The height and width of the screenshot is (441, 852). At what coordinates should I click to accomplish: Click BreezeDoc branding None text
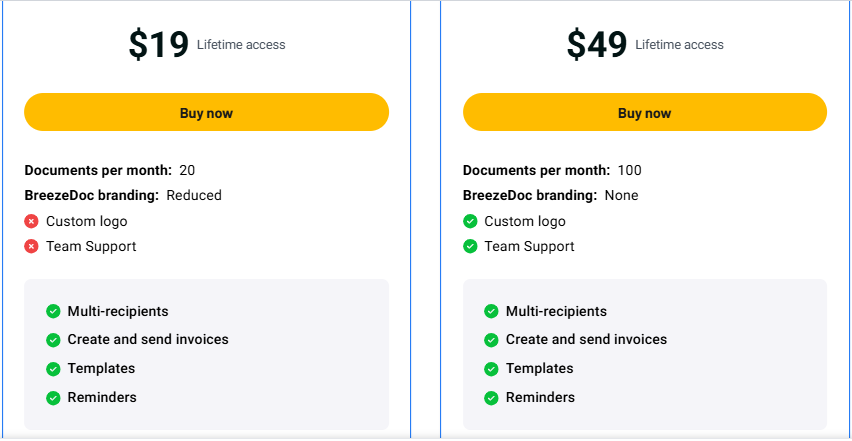pyautogui.click(x=621, y=195)
